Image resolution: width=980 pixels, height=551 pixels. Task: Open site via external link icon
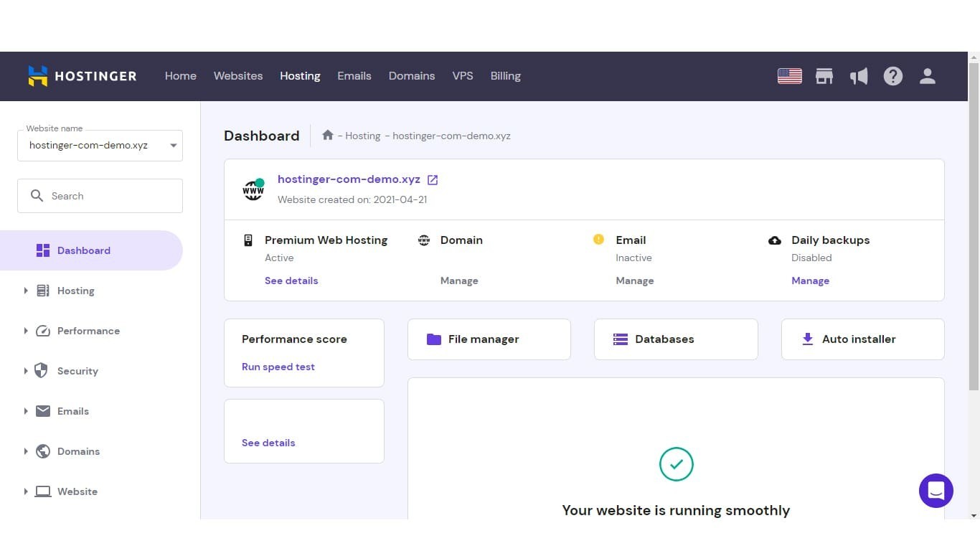433,180
